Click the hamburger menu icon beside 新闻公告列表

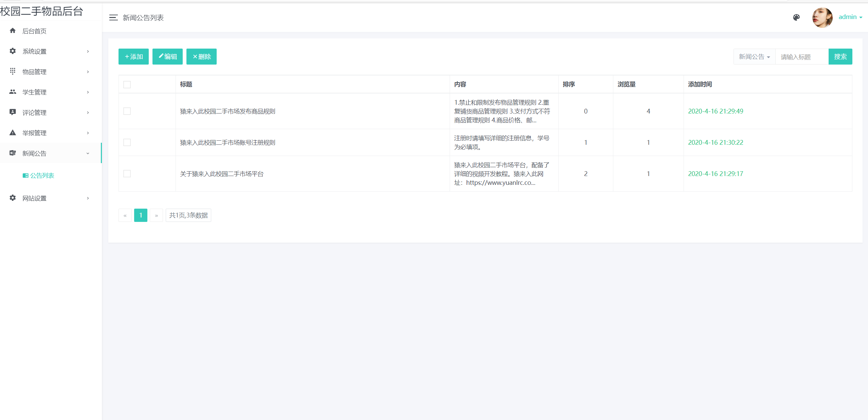(113, 17)
